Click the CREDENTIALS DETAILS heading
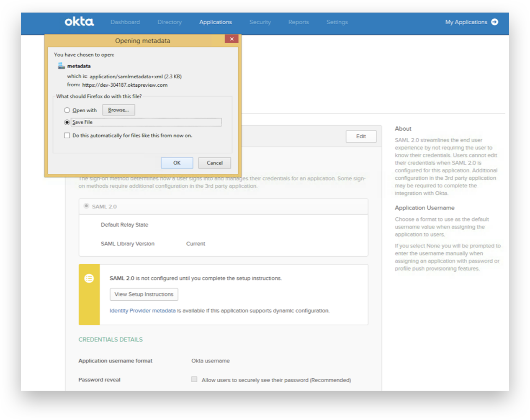 click(x=111, y=340)
